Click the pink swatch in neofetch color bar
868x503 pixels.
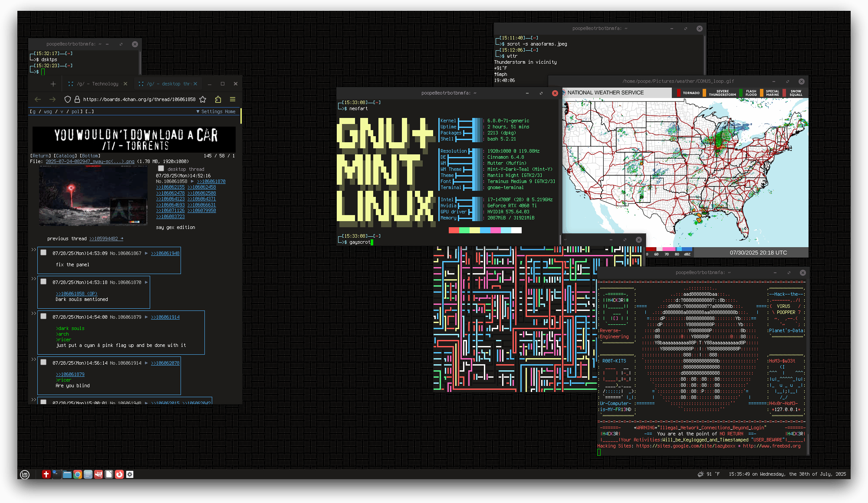[x=496, y=230]
